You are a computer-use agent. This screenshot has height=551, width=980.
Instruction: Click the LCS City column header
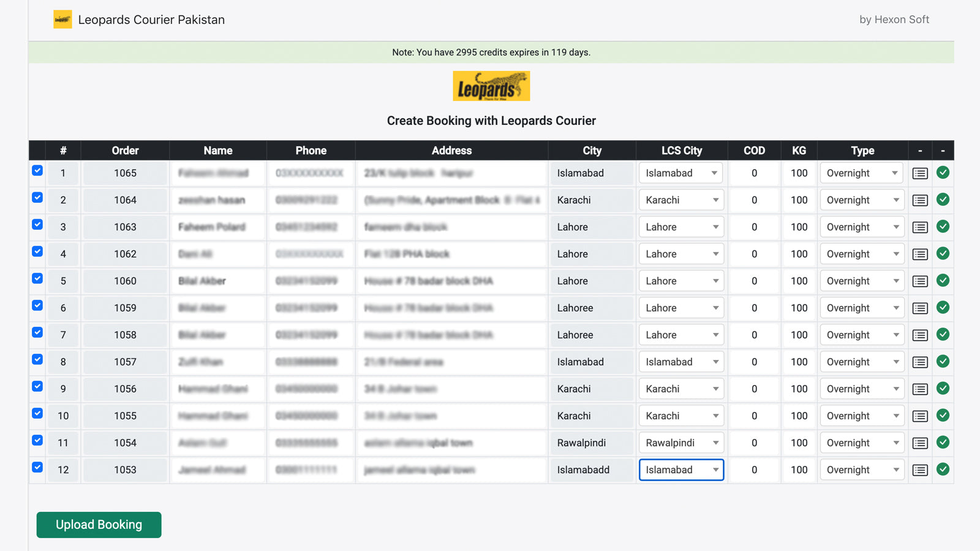[681, 151]
